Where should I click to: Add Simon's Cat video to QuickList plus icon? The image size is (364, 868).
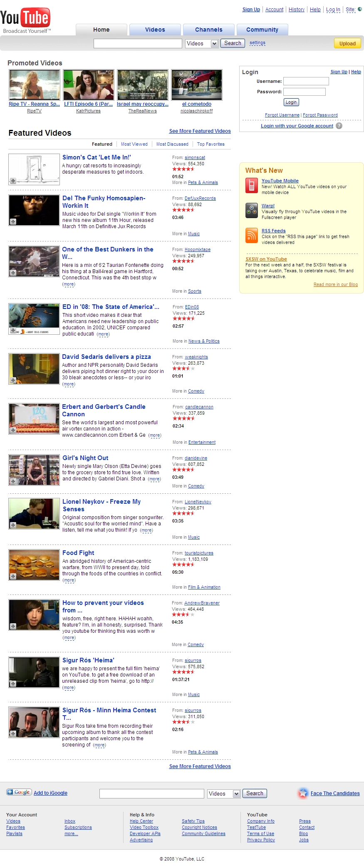point(13,181)
